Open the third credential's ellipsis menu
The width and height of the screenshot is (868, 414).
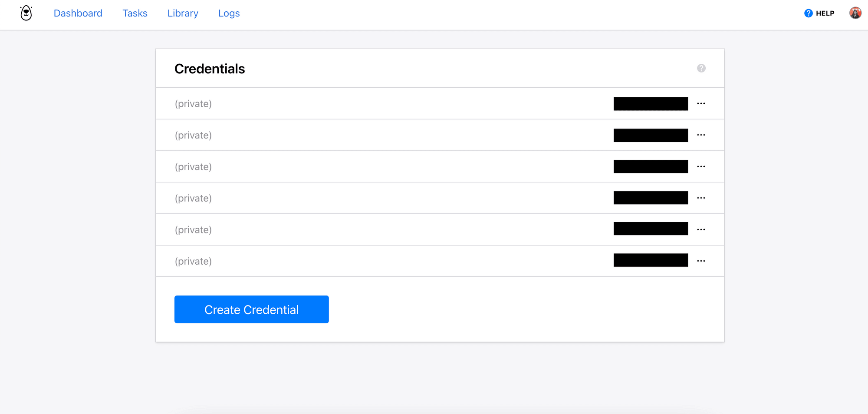pyautogui.click(x=701, y=166)
